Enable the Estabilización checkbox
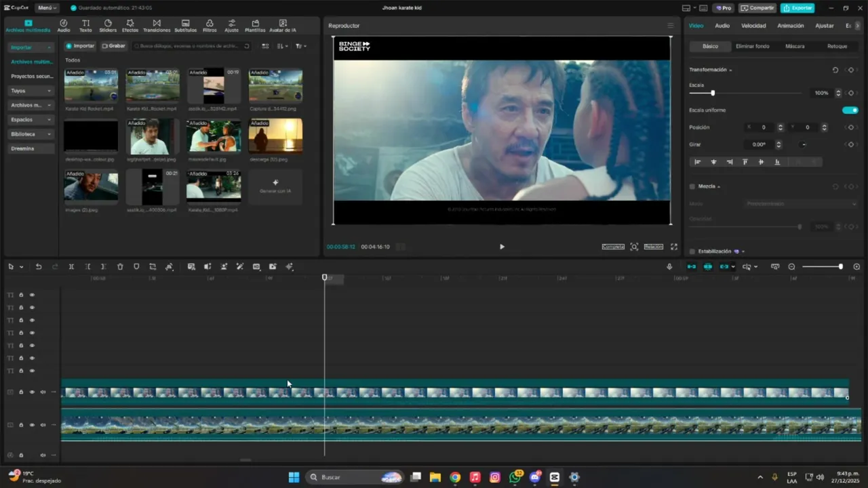 (692, 251)
